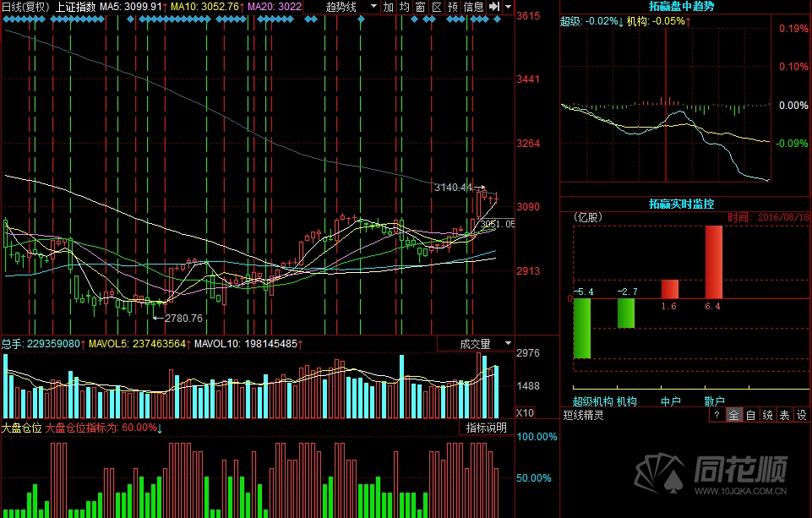This screenshot has height=518, width=812.
Task: Open the 信息 information toolbar item
Action: pos(474,7)
